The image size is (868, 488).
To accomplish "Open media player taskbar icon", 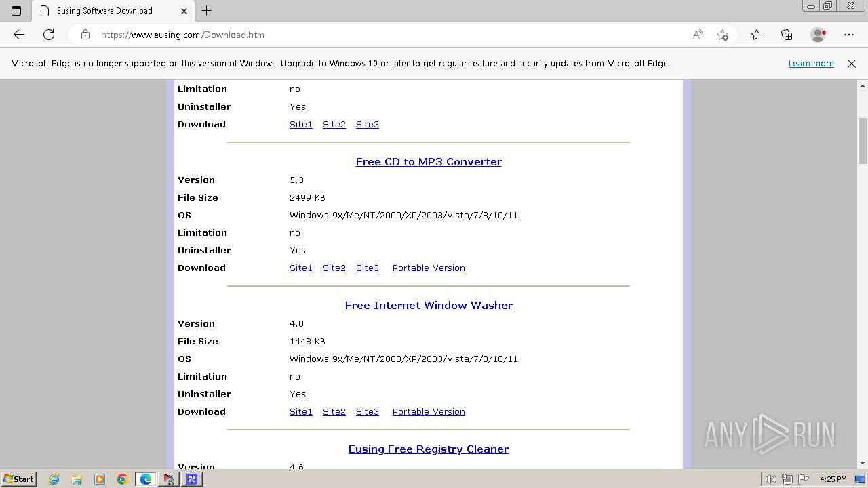I will (x=100, y=479).
